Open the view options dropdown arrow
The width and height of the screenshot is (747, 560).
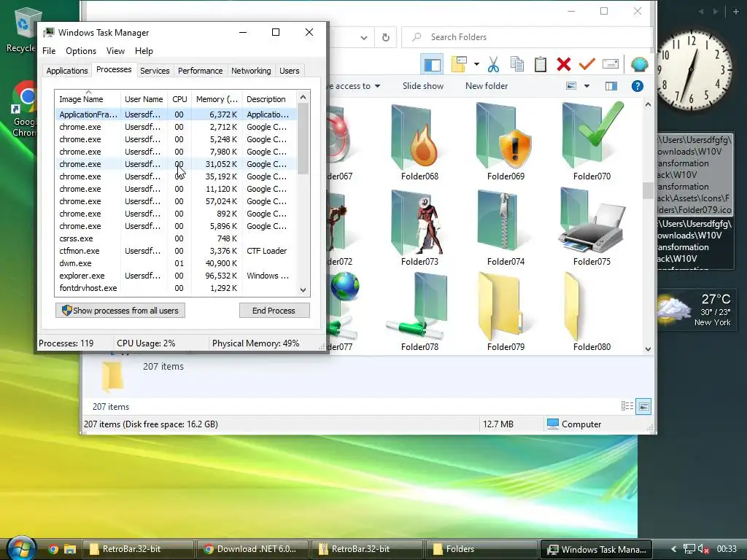pos(587,86)
